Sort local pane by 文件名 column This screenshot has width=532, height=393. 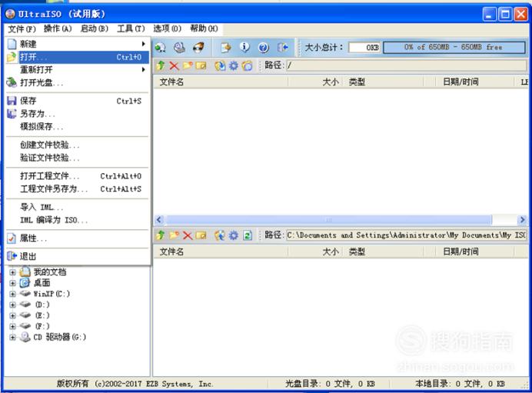pos(221,251)
